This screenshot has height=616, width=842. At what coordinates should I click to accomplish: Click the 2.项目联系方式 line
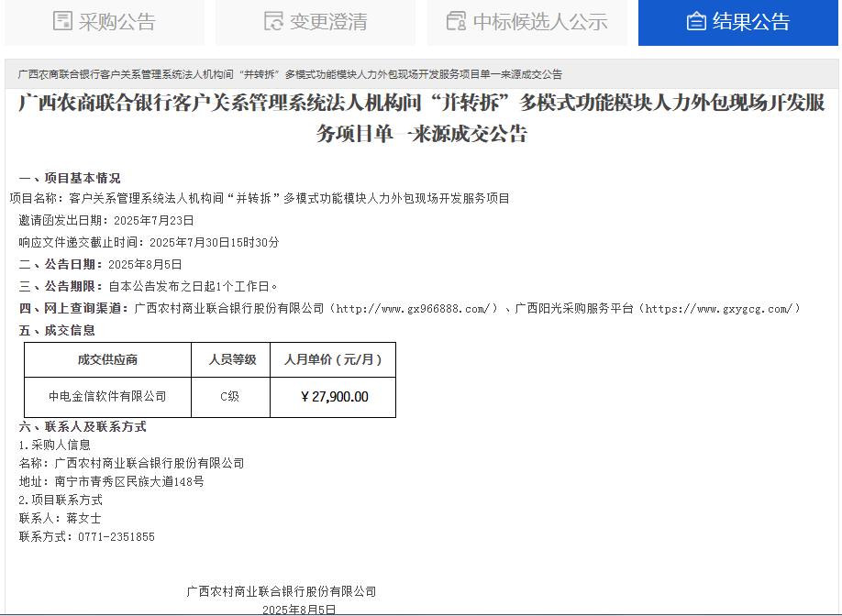pos(61,500)
